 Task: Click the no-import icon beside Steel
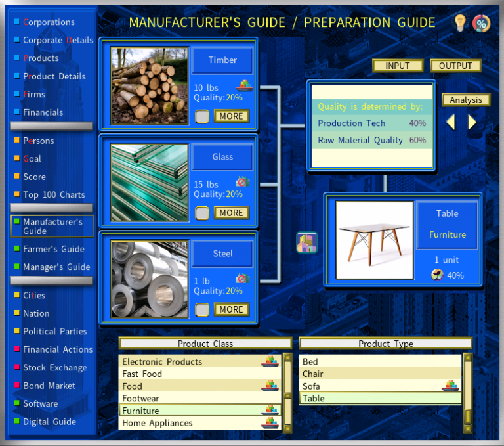coord(243,279)
